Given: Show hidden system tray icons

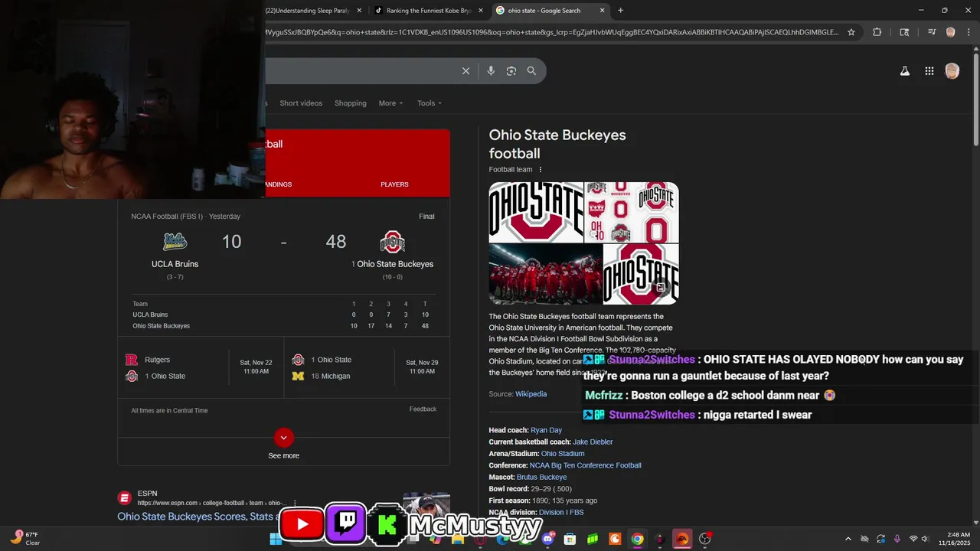Looking at the screenshot, I should point(848,539).
